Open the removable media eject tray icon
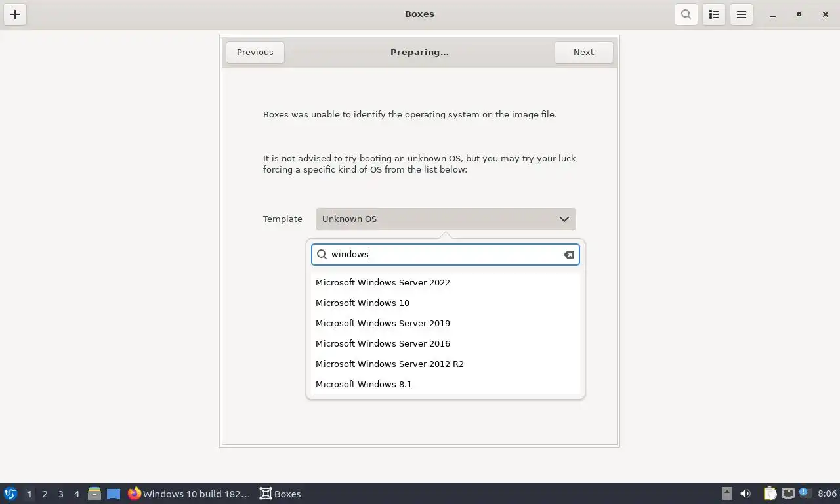The width and height of the screenshot is (840, 504). 726,493
